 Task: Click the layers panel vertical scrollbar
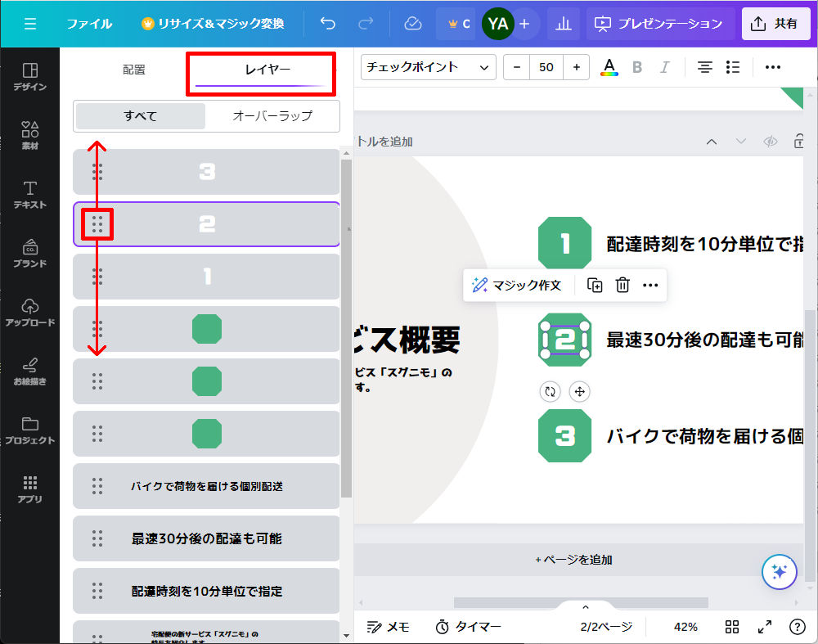coord(346,329)
